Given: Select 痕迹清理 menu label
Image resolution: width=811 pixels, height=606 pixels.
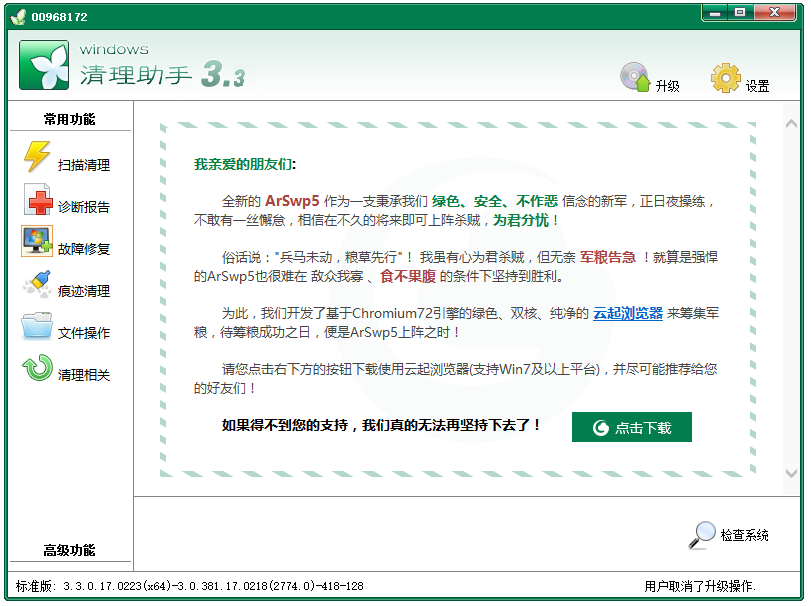Looking at the screenshot, I should click(x=84, y=291).
